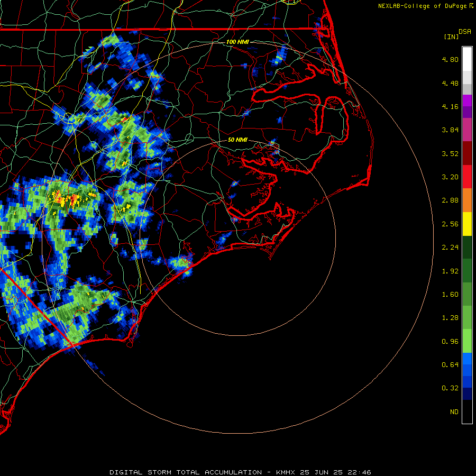Pick the light green legend swatch beside 0.96
Image resolution: width=476 pixels, height=476 pixels.
point(467,341)
